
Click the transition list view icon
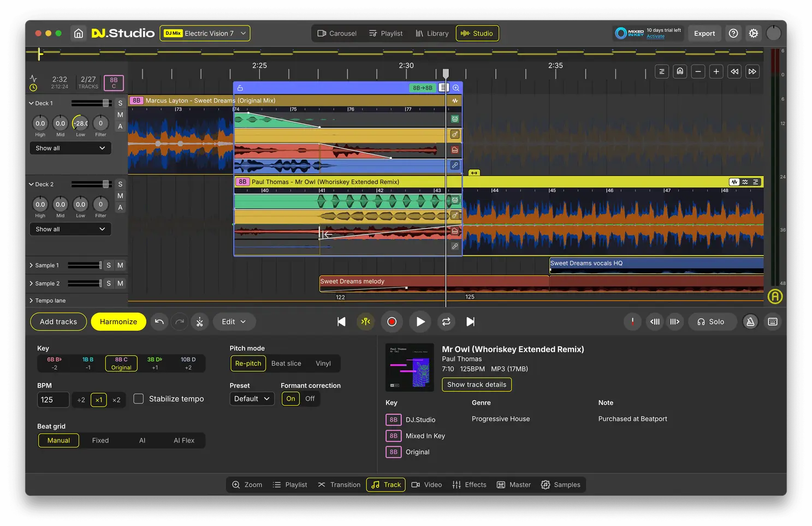[443, 88]
